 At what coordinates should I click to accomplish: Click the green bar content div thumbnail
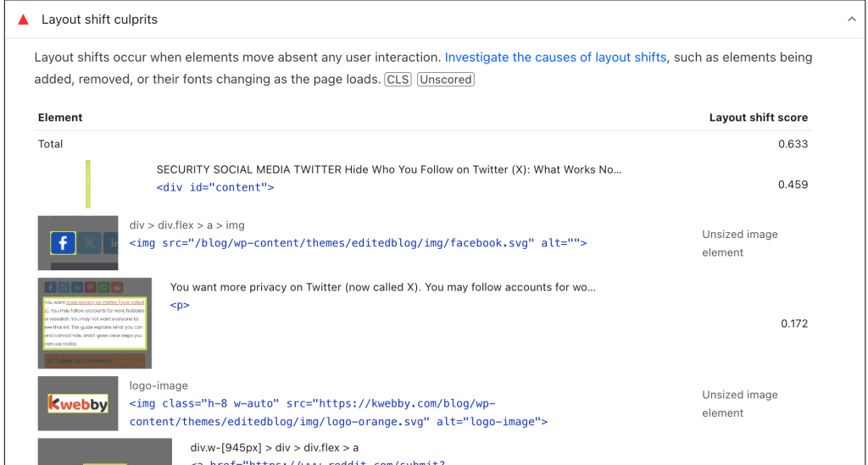click(88, 185)
